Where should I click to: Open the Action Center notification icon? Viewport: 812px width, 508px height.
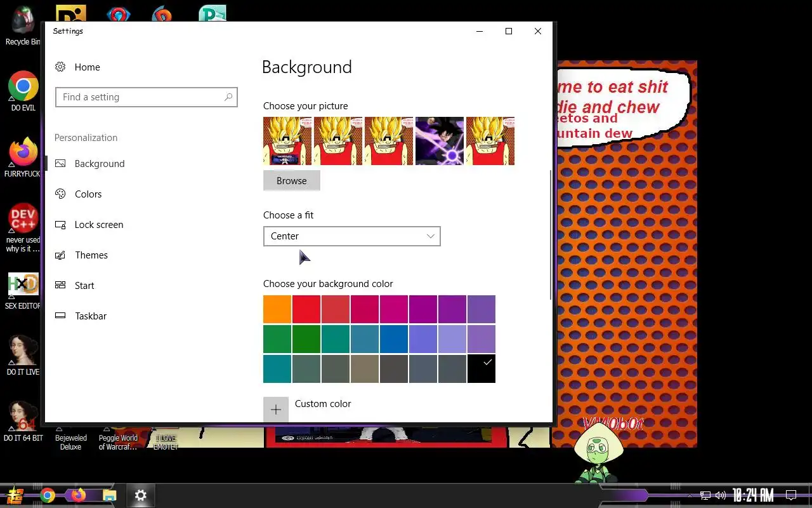(791, 495)
